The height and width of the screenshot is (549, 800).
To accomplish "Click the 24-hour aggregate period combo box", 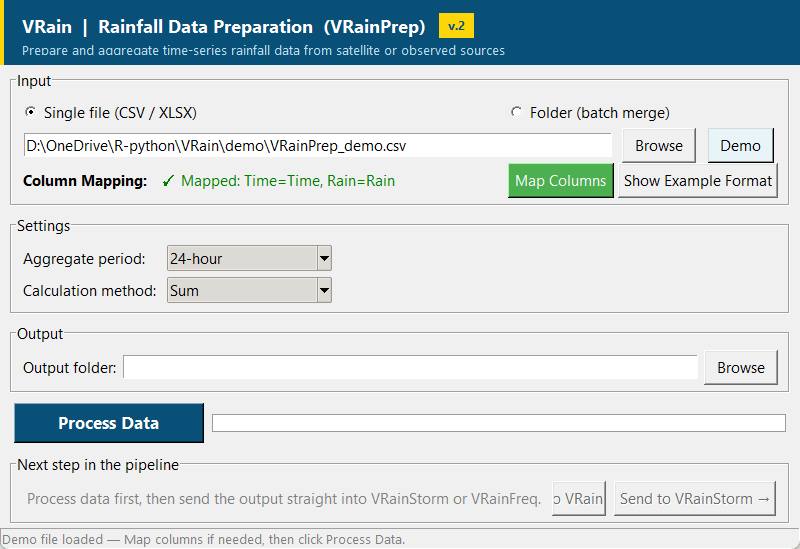I will click(x=249, y=259).
